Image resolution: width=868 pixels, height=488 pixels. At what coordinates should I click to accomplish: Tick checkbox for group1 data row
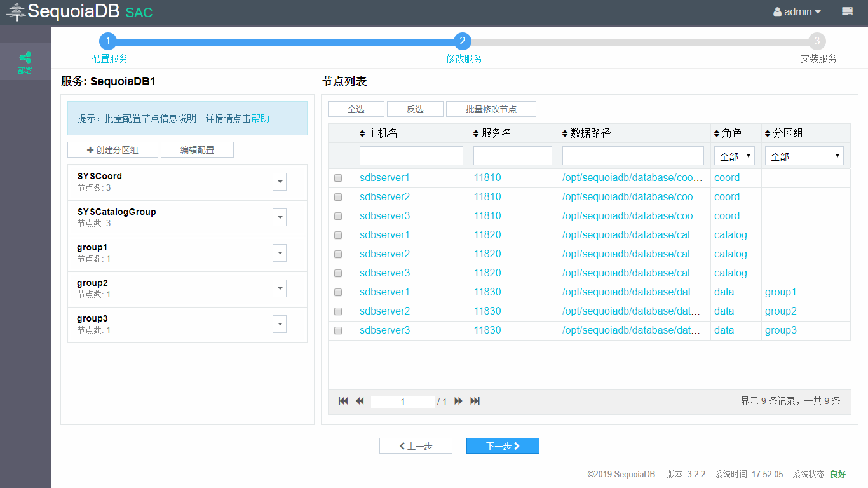[338, 292]
